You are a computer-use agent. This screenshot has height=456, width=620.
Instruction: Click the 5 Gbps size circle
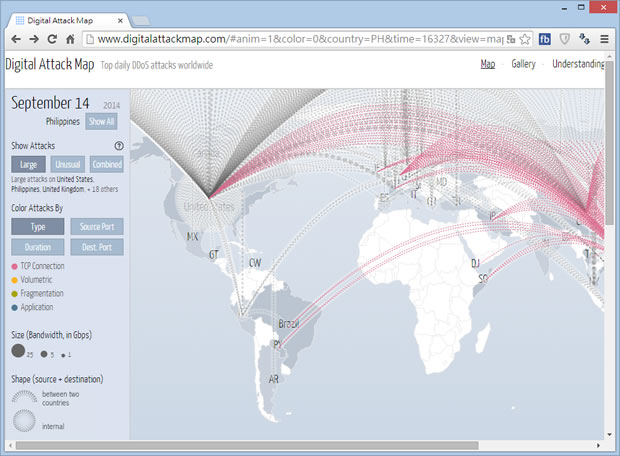tap(44, 354)
